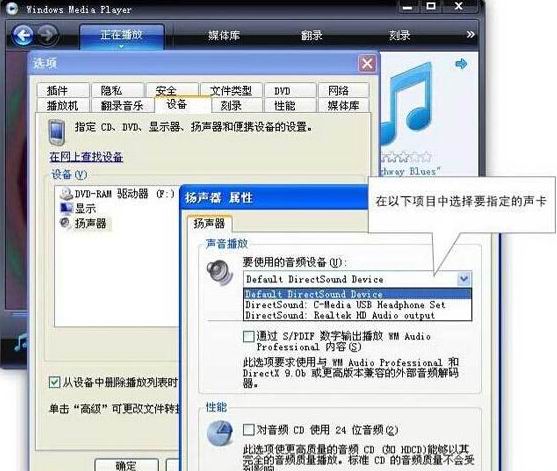
Task: Open the 媒体库 options tab
Action: coord(344,105)
